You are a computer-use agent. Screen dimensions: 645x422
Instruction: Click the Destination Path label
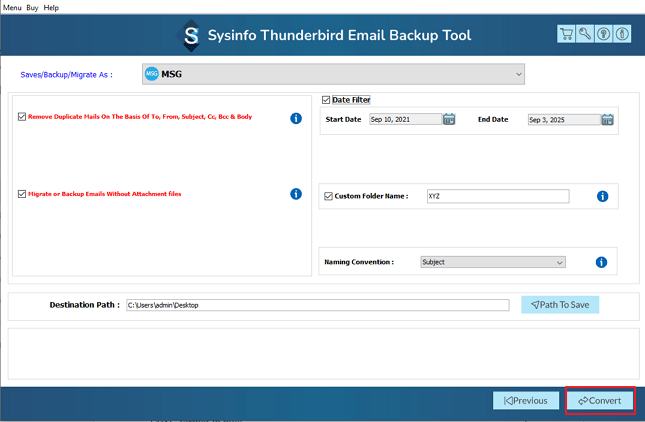(84, 305)
